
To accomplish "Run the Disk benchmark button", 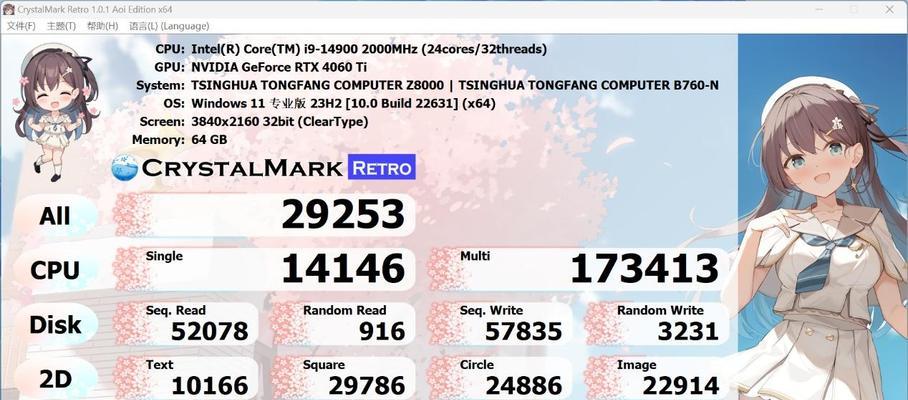I will [55, 325].
